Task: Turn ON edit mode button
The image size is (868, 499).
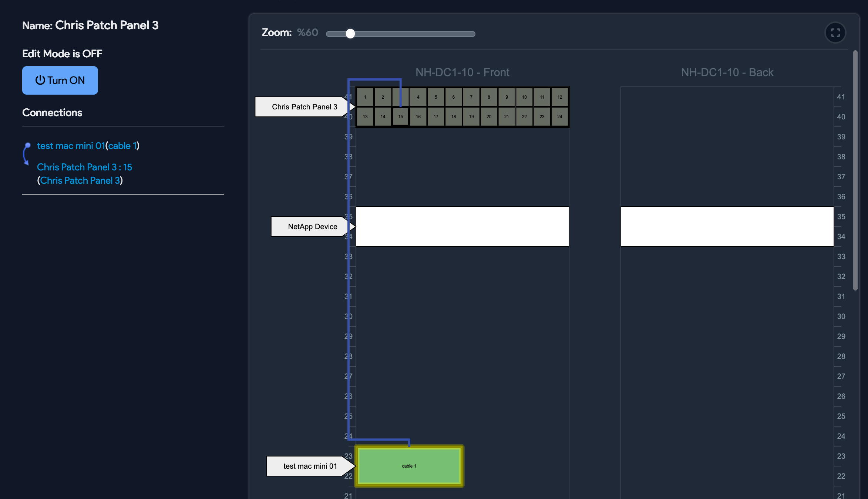Action: point(60,80)
